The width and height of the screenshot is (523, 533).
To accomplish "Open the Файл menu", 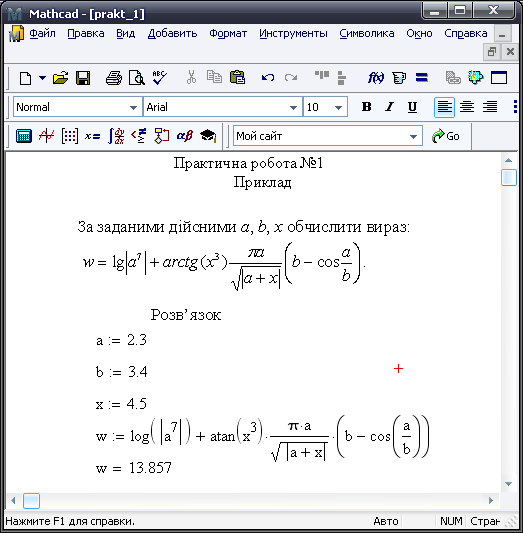I will pos(42,33).
